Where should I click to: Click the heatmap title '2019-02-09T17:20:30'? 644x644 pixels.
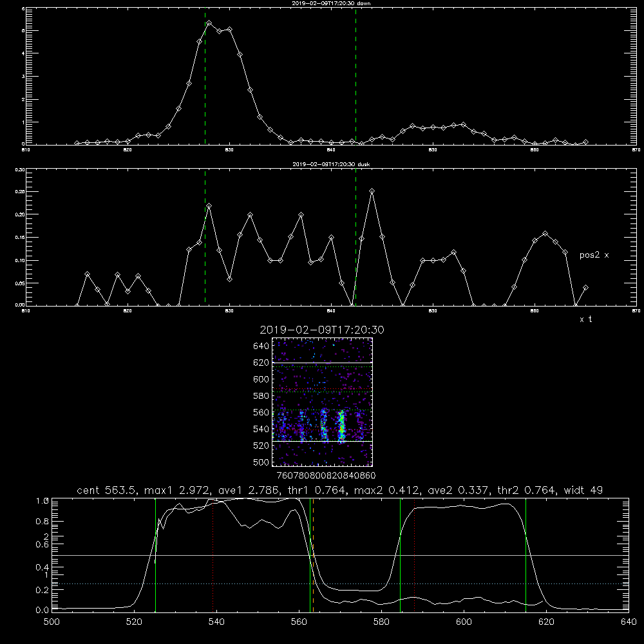[x=322, y=330]
